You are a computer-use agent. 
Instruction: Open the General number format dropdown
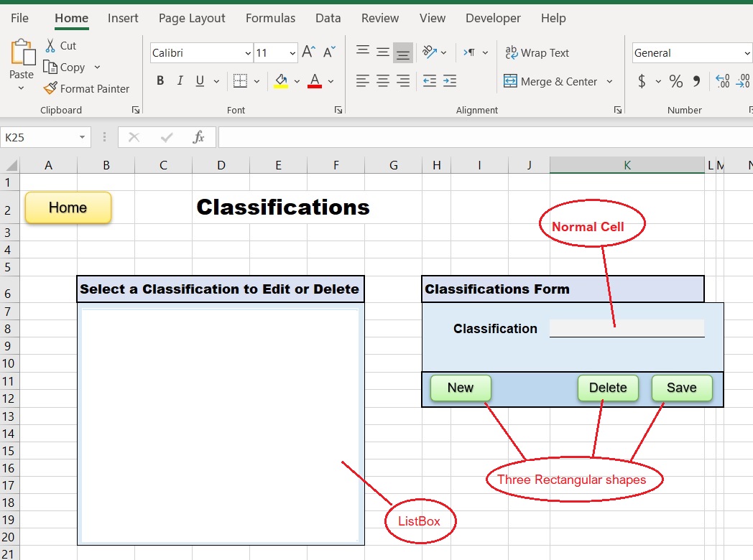pos(747,53)
